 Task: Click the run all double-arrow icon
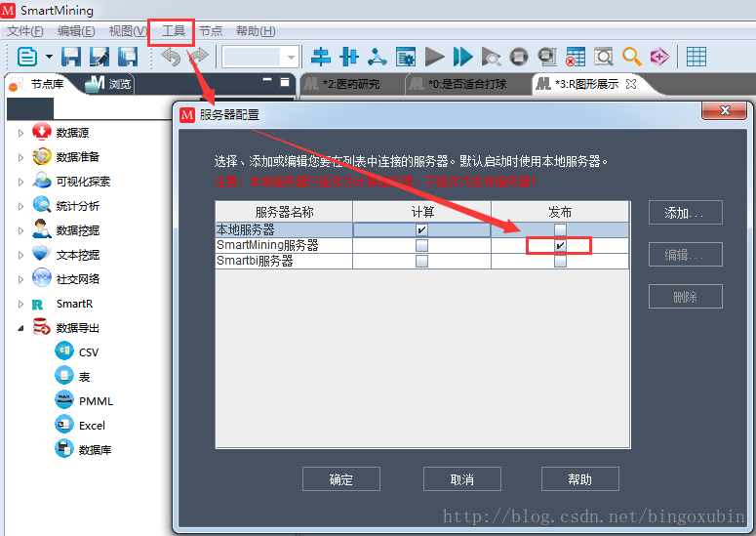point(462,57)
